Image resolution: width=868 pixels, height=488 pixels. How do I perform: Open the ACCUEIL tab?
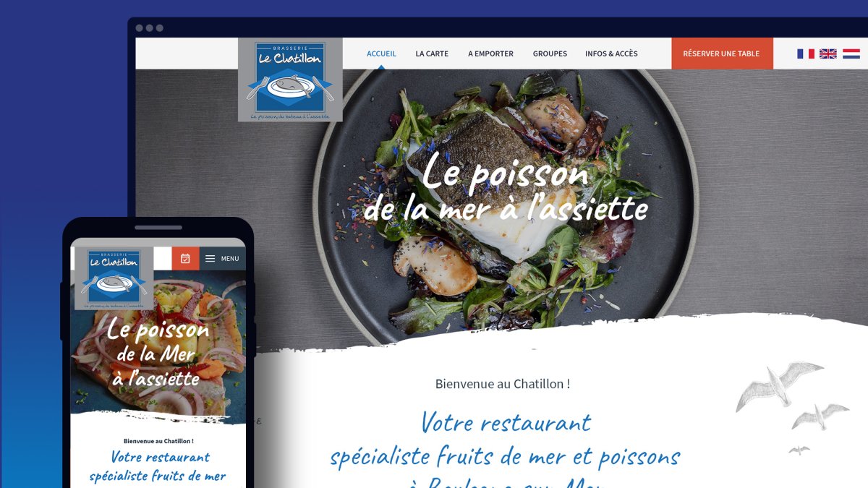381,53
